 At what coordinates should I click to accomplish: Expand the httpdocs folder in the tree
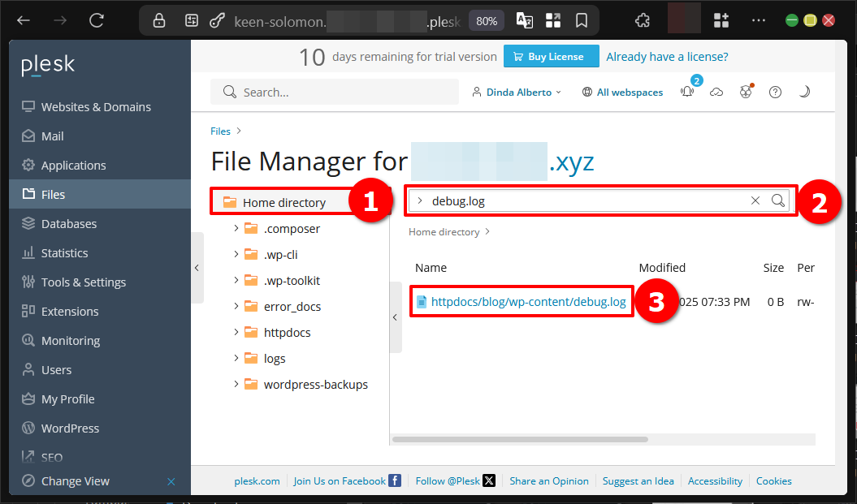pos(235,332)
